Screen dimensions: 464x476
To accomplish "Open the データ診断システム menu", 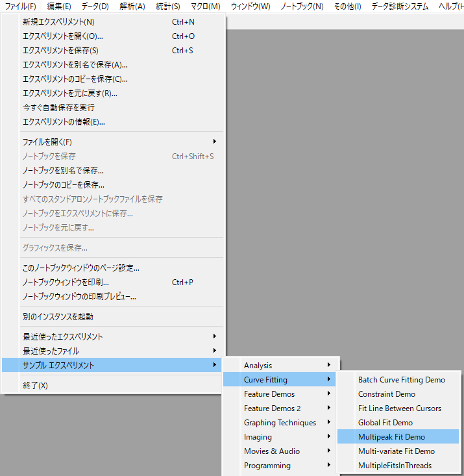I will click(400, 6).
